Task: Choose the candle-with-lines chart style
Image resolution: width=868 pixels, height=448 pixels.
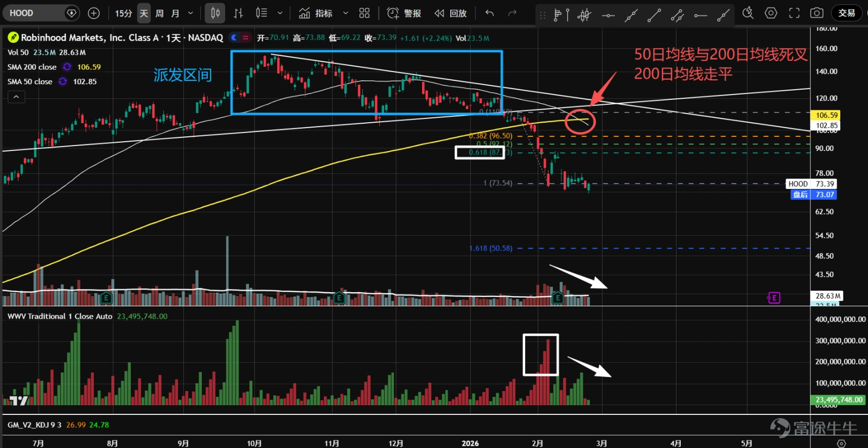Action: [x=261, y=13]
